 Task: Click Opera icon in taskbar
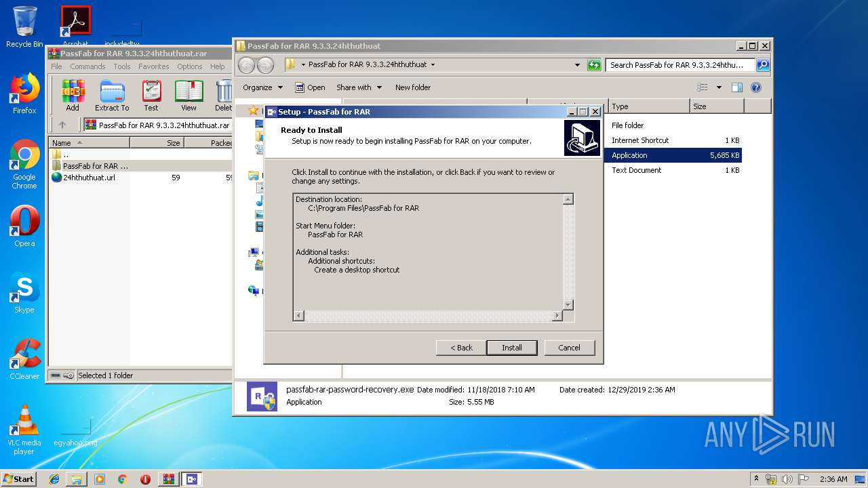click(145, 479)
